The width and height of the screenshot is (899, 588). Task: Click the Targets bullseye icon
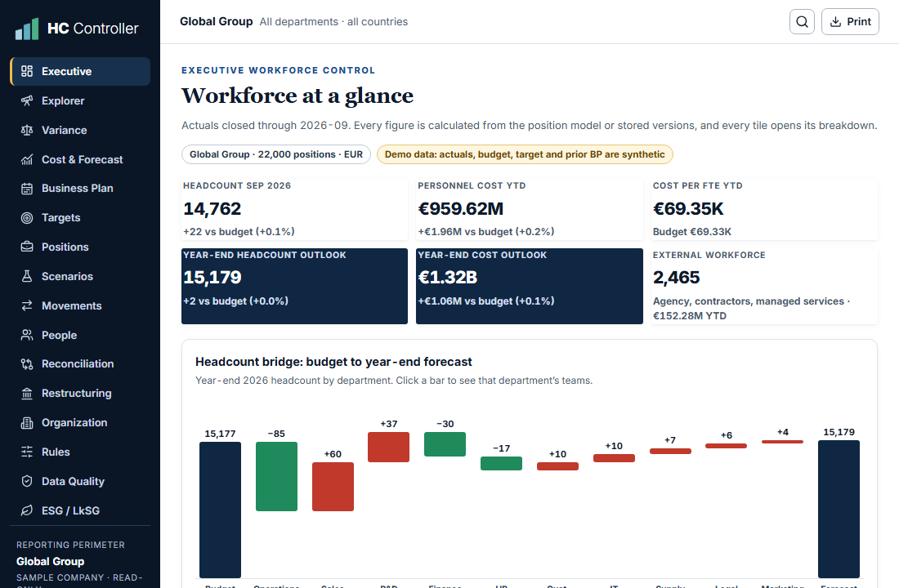pos(27,218)
